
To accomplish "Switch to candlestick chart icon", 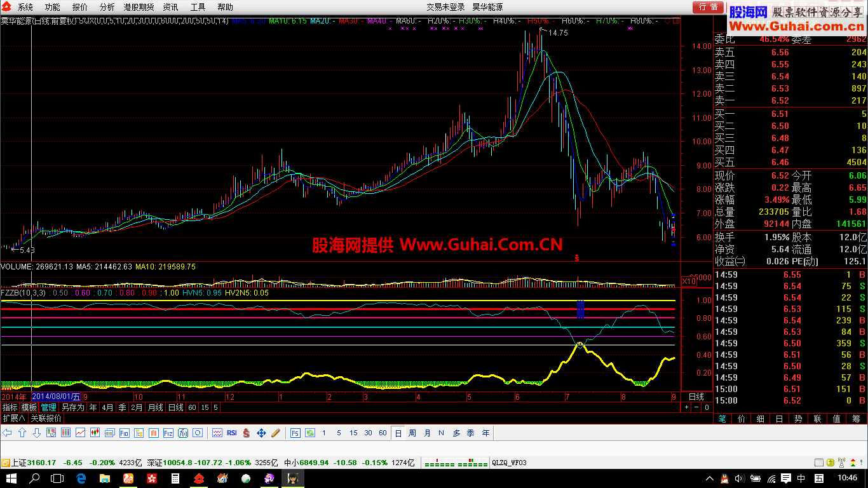I will click(95, 433).
